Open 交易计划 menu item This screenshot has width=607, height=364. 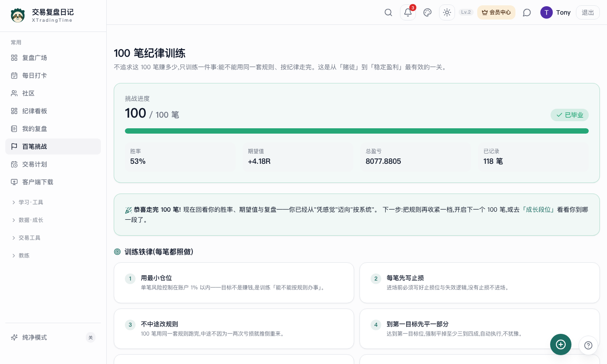pyautogui.click(x=53, y=164)
